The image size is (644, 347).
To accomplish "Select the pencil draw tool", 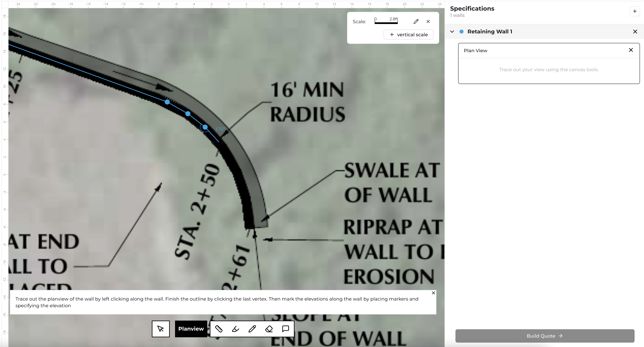I will [252, 329].
